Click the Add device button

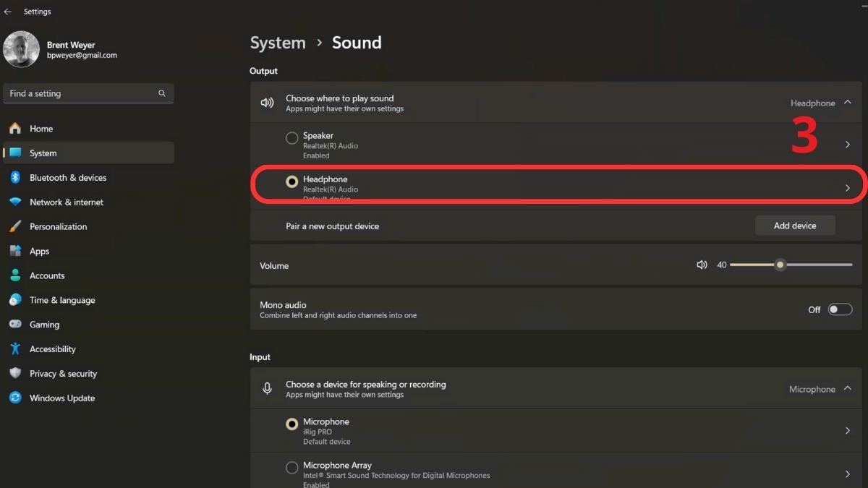[794, 225]
